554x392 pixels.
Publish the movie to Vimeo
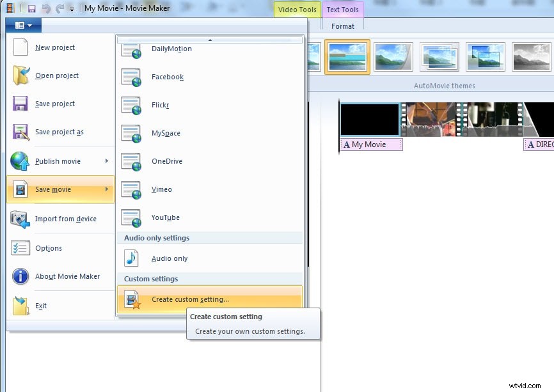tap(161, 189)
